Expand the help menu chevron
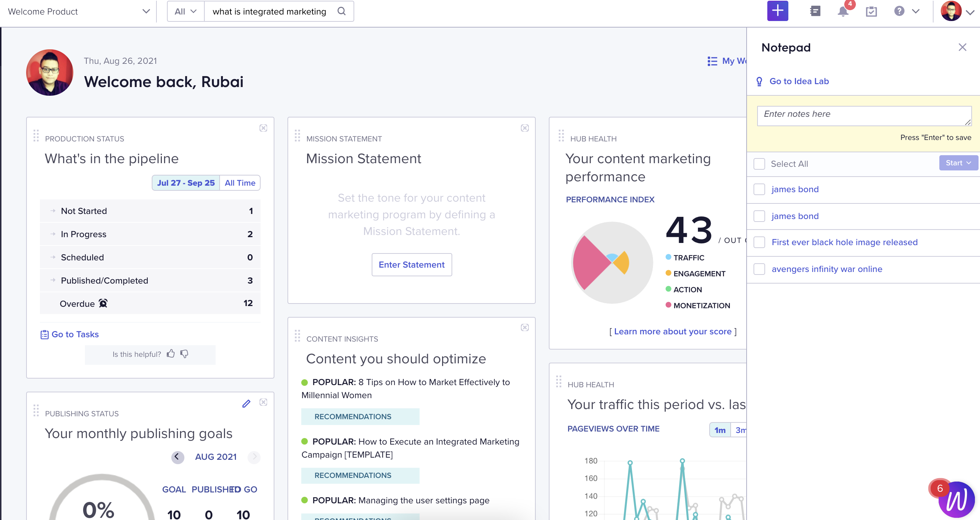The width and height of the screenshot is (980, 520). 915,11
